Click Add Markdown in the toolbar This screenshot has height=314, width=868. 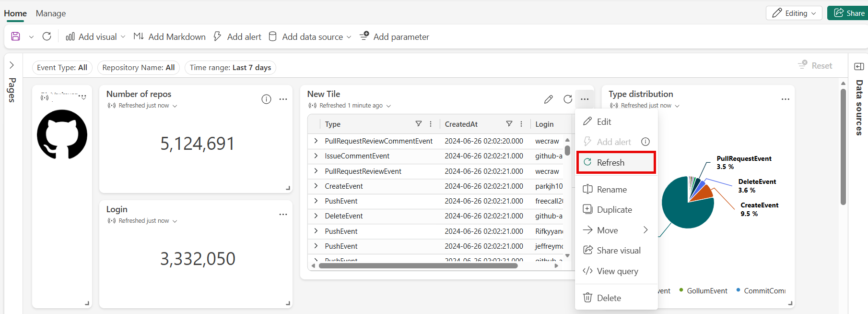169,36
